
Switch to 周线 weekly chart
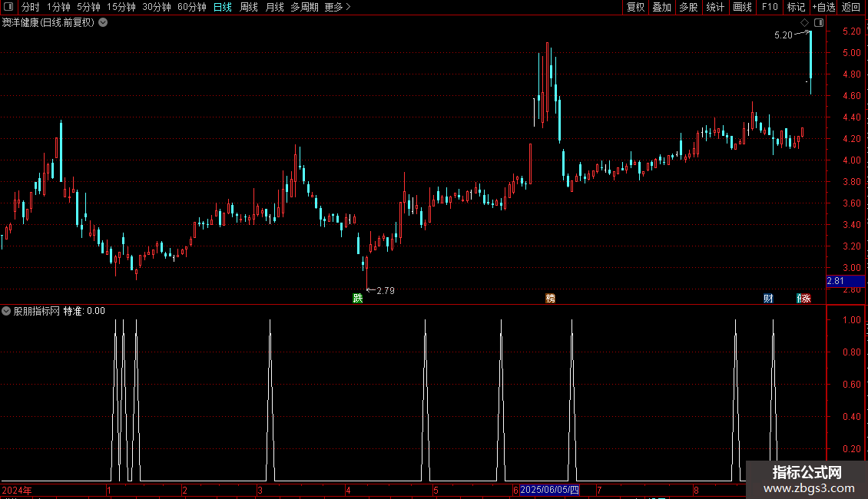tap(249, 7)
